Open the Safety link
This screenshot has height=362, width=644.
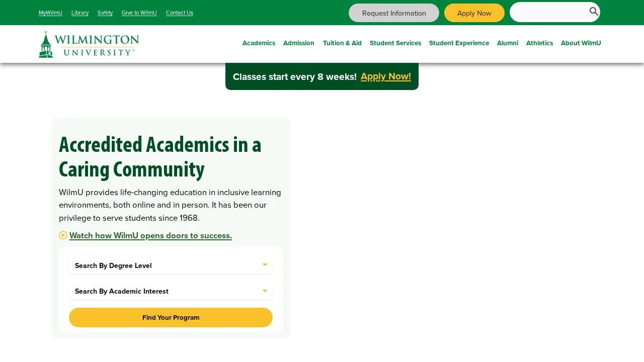tap(105, 13)
